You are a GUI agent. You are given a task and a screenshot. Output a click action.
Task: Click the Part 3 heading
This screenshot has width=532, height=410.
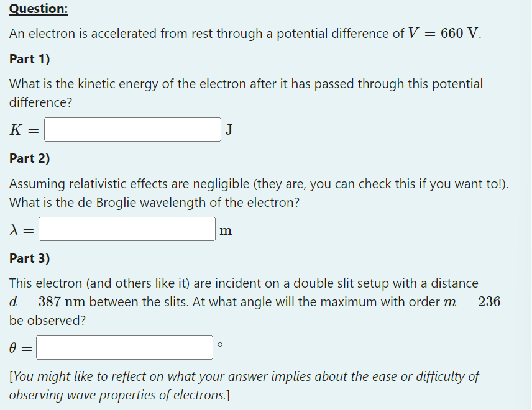point(29,258)
